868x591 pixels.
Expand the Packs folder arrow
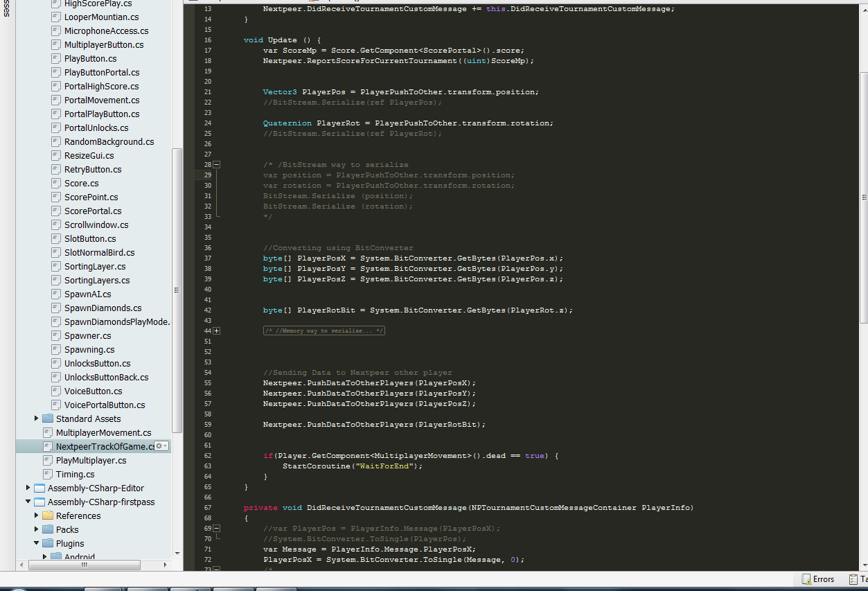point(37,529)
